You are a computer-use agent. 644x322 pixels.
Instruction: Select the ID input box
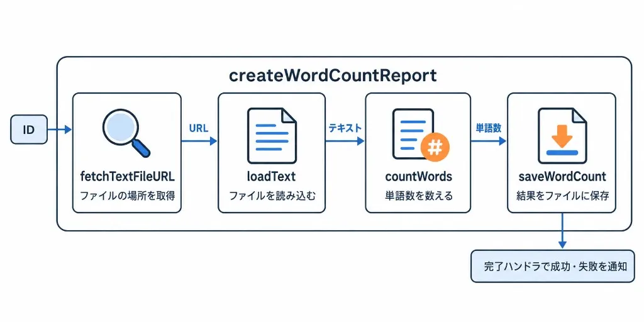pyautogui.click(x=29, y=130)
